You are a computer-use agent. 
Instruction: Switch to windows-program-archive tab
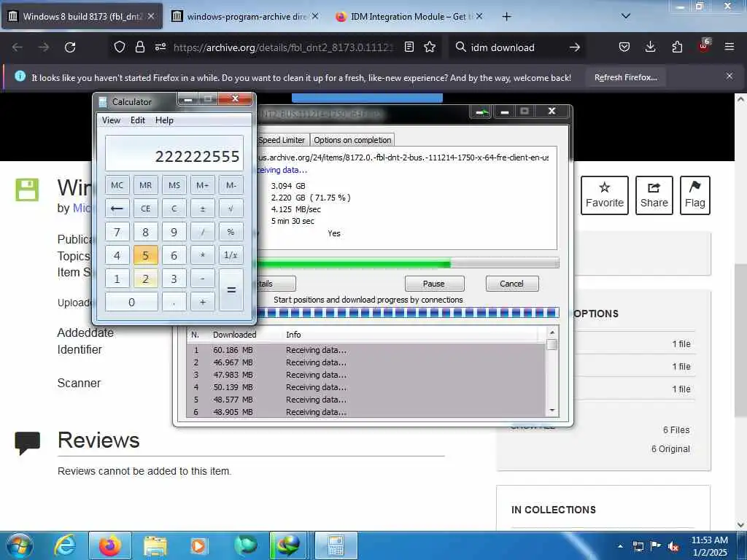[x=245, y=17]
